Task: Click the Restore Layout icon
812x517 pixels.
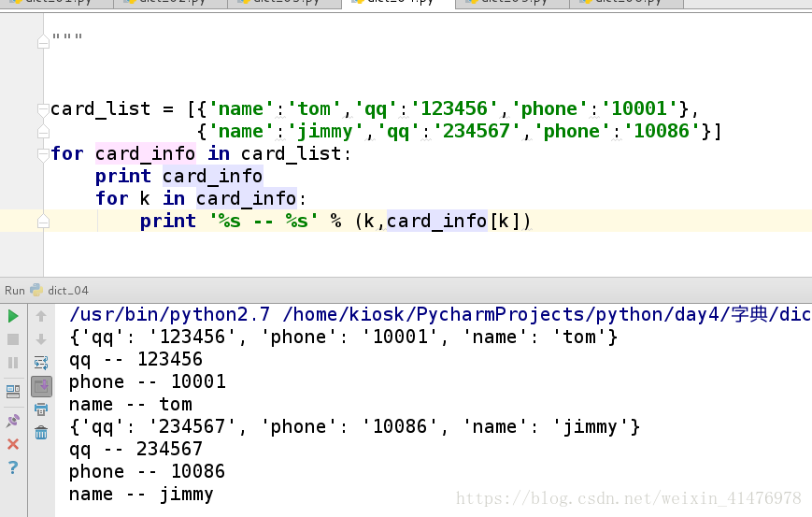Action: coord(13,392)
